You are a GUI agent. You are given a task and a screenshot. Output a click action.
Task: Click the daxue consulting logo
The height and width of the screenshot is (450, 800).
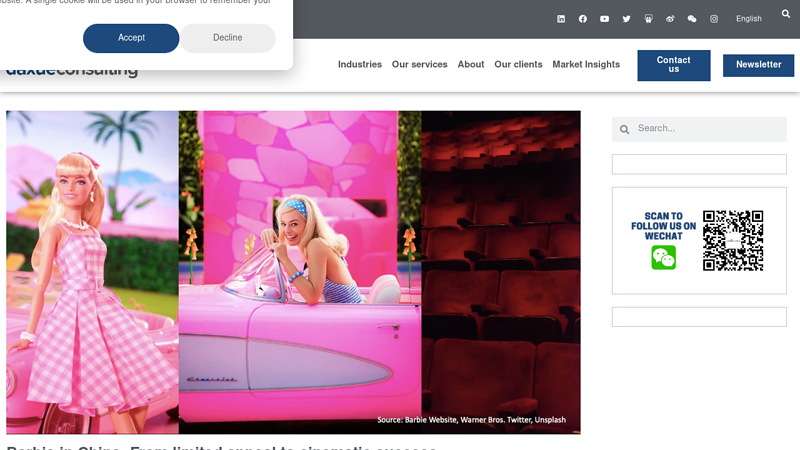(x=71, y=70)
